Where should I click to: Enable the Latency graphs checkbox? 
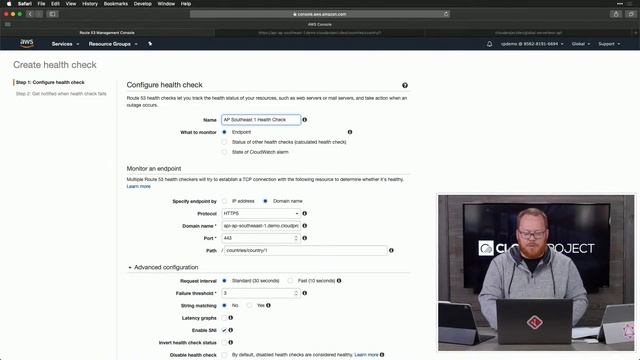point(224,318)
